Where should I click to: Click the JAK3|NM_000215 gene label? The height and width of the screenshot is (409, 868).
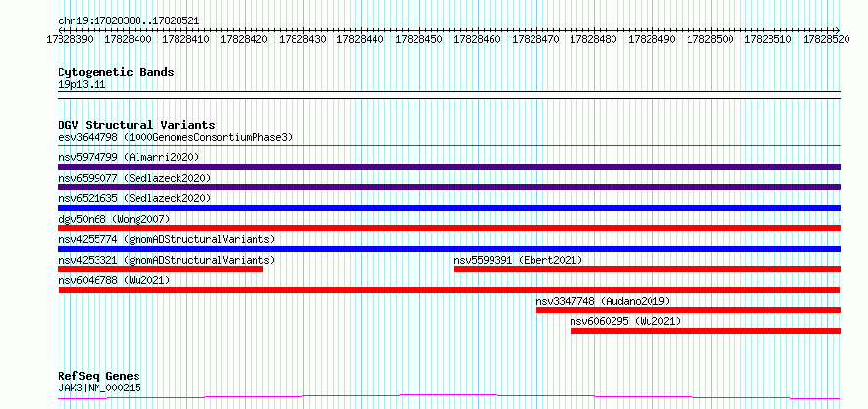tap(99, 388)
